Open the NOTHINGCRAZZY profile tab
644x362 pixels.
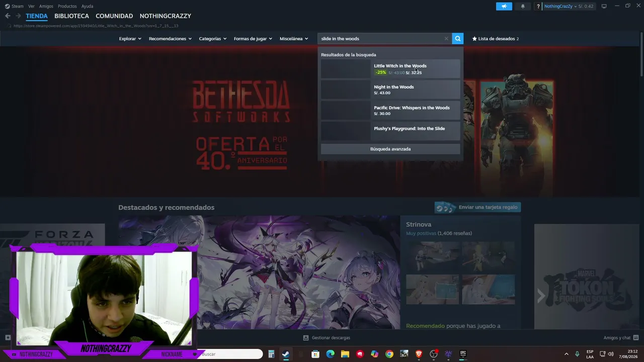coord(166,16)
